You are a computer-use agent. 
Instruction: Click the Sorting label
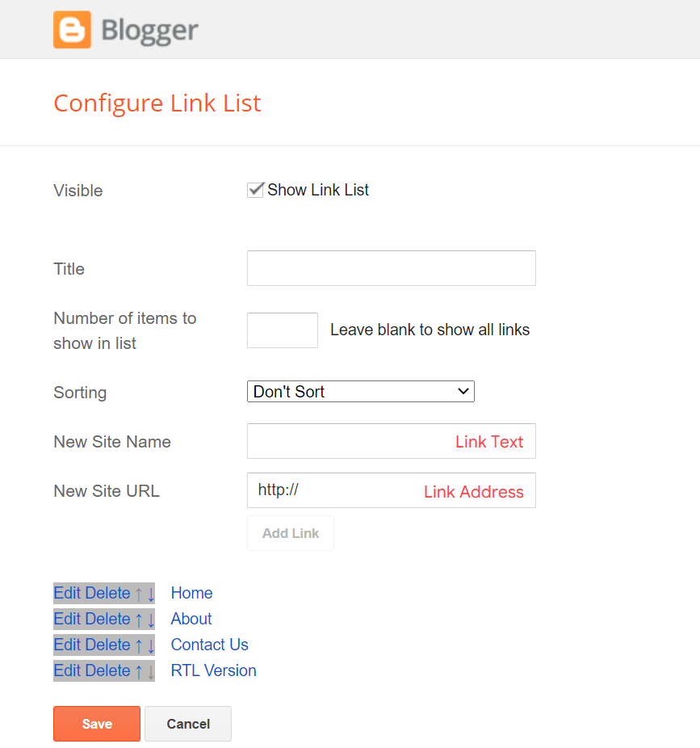[x=80, y=393]
